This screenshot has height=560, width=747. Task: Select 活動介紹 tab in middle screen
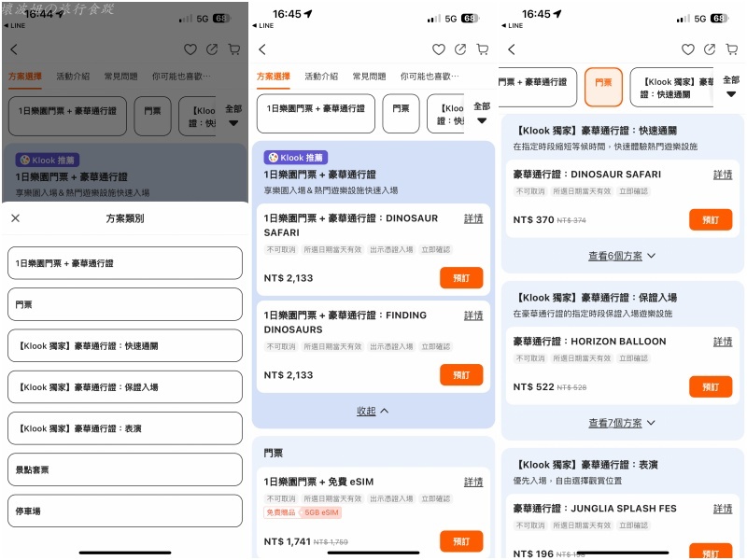[x=321, y=77]
